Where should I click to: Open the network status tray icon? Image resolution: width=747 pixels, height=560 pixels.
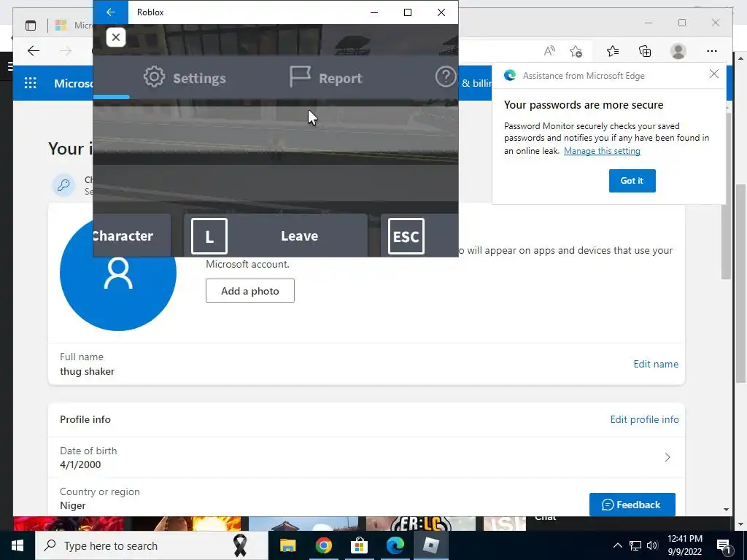pyautogui.click(x=635, y=545)
